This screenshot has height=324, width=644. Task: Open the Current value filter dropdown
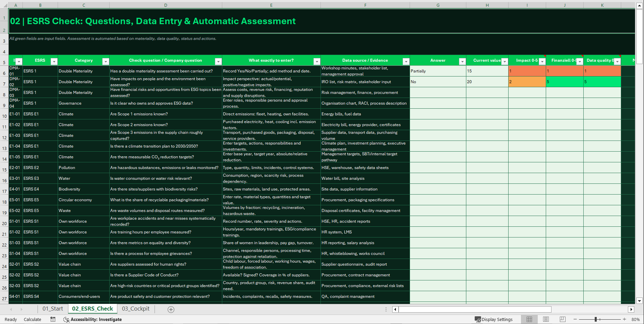(x=505, y=61)
